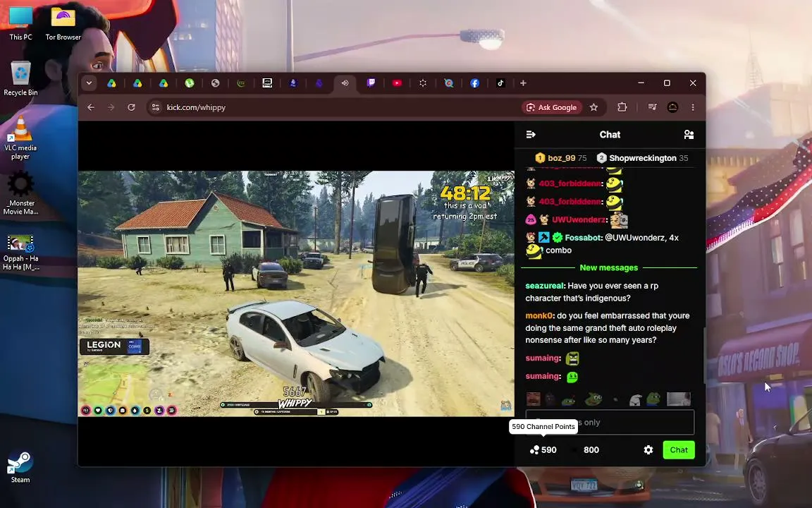The image size is (812, 508).
Task: Select the Recycle Bin desktop icon
Action: point(20,78)
